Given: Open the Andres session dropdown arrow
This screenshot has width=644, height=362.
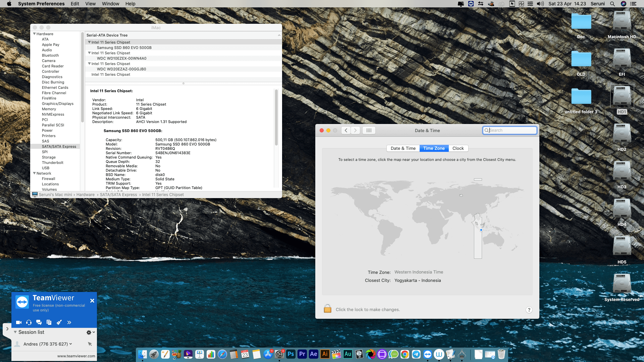Looking at the screenshot, I should pos(70,344).
